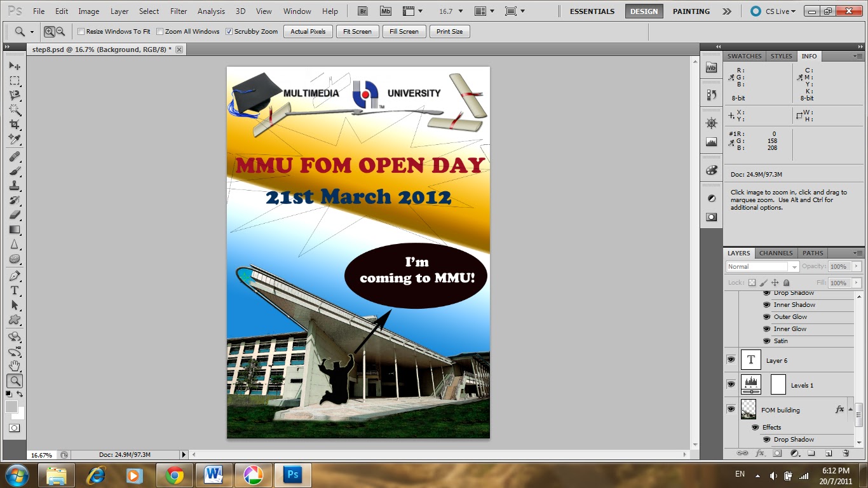Link layers using the chain icon

742,453
